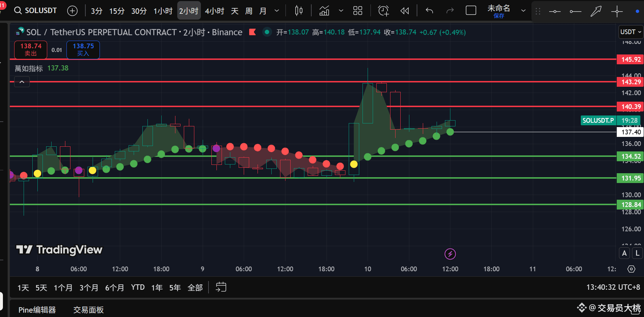
Task: Open the Pine编辑器 panel tab
Action: coord(37,310)
